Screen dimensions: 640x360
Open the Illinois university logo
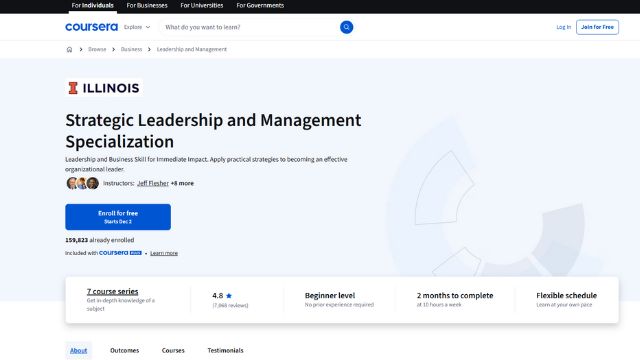[104, 88]
